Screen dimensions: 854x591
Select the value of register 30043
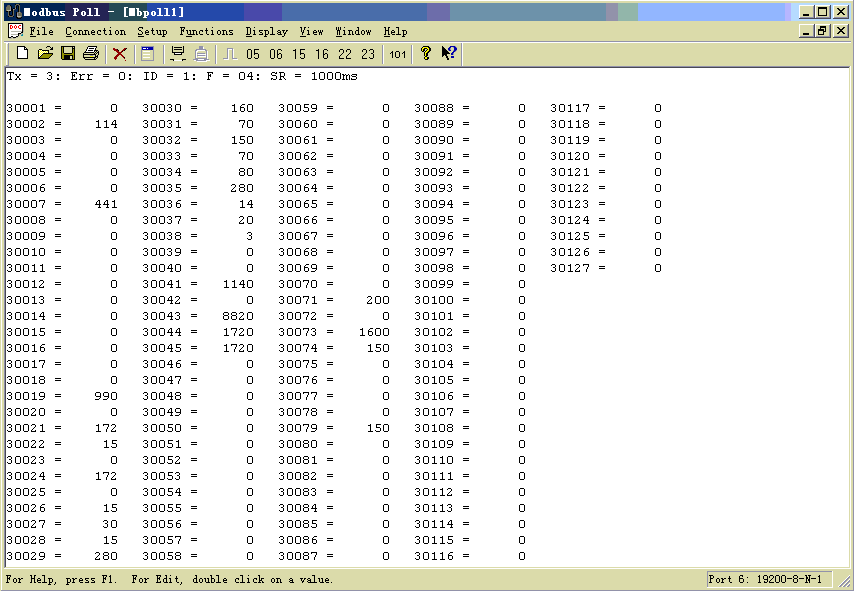tap(237, 316)
